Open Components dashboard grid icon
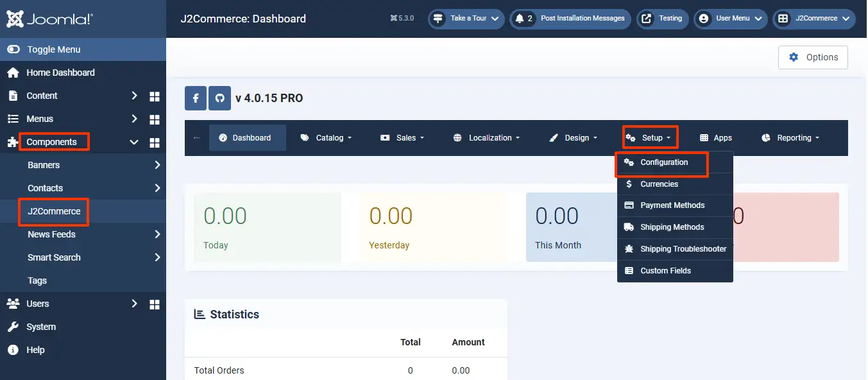The image size is (868, 380). click(154, 142)
